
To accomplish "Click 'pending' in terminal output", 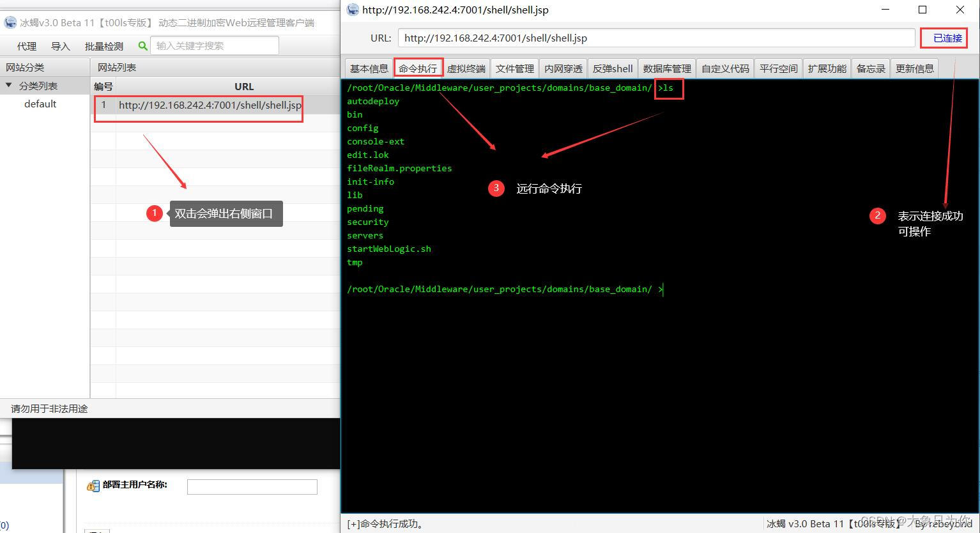I will (x=365, y=208).
